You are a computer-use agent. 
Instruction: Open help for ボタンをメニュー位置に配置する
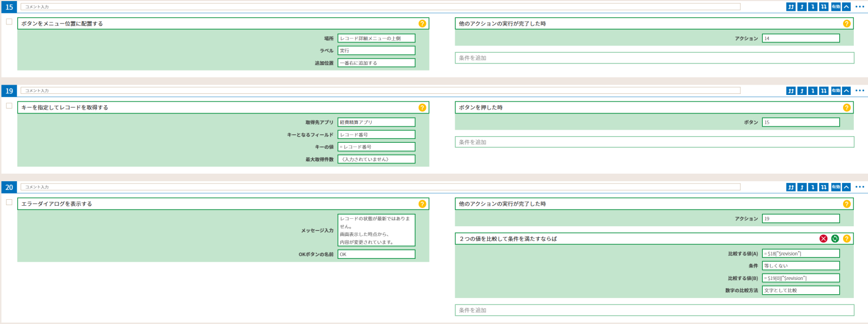point(422,24)
